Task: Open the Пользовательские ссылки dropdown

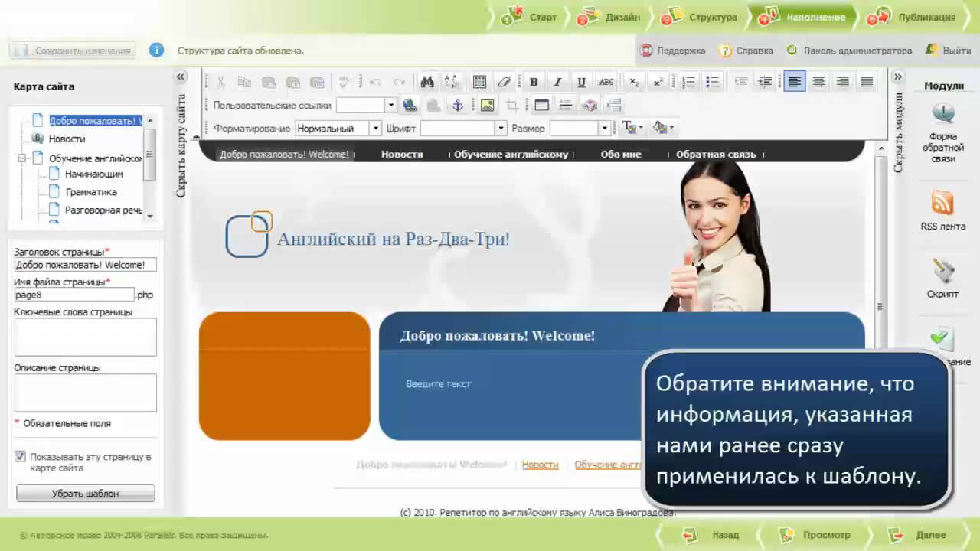Action: [390, 106]
